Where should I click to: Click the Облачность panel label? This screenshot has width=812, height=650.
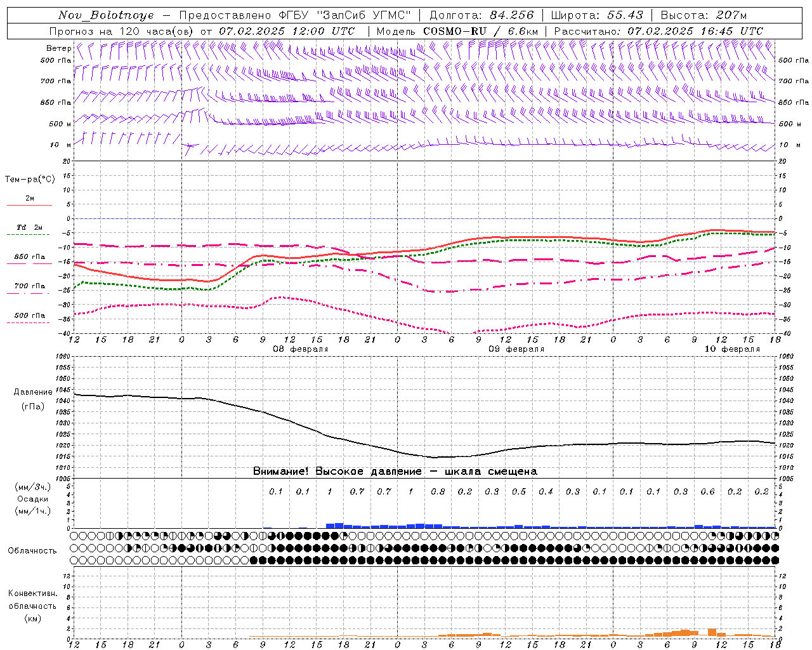(x=32, y=550)
